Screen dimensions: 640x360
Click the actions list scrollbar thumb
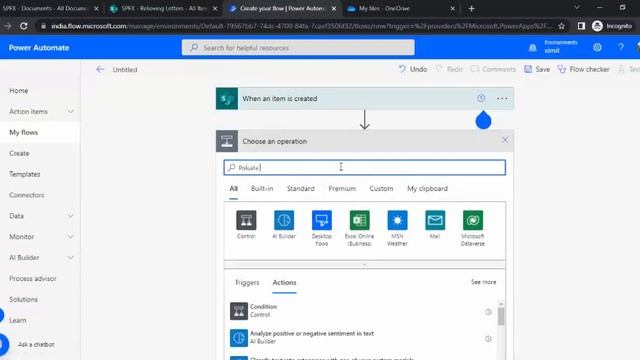tap(501, 317)
